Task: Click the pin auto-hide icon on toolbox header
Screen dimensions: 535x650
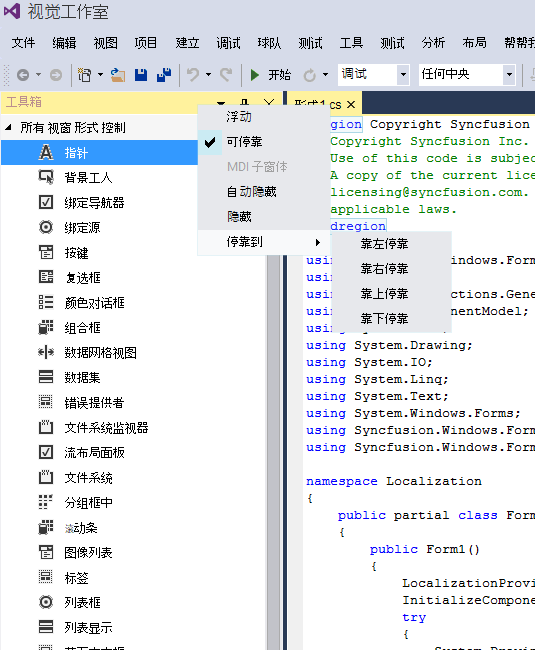Action: (245, 102)
